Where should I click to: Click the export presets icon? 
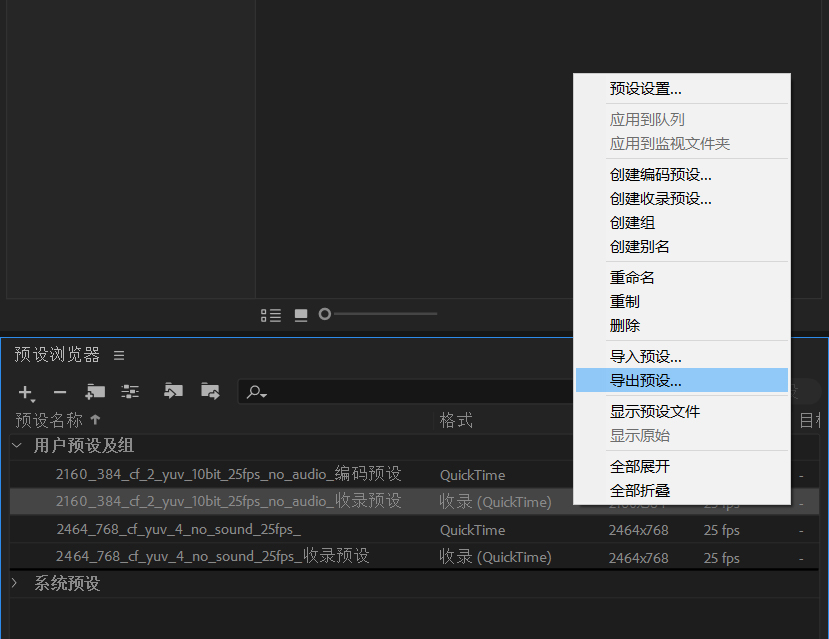[210, 391]
